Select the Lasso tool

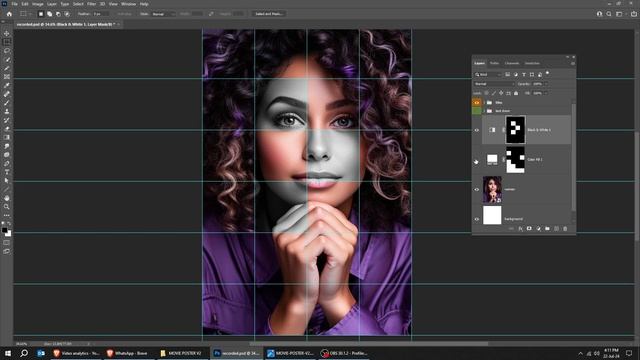click(7, 51)
